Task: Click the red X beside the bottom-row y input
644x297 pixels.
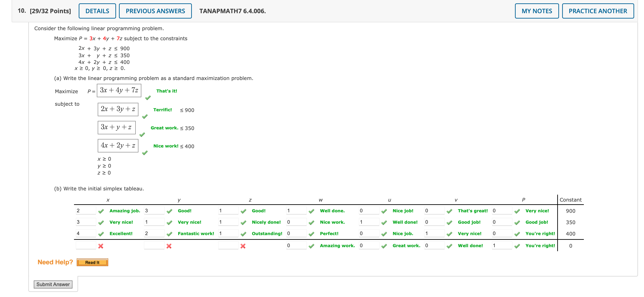Action: pyautogui.click(x=169, y=246)
